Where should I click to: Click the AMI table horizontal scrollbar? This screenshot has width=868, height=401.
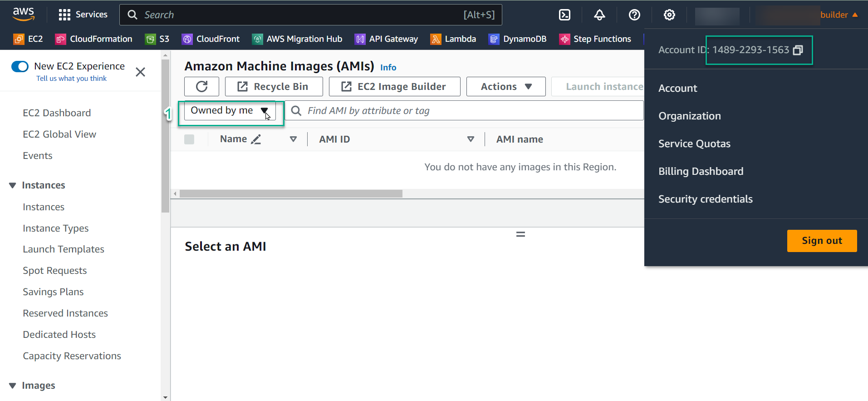(291, 194)
